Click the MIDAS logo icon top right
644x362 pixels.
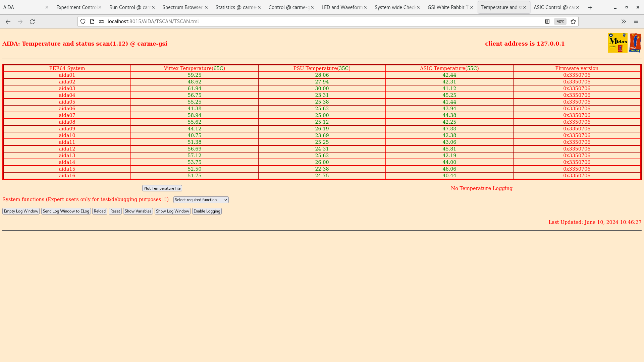(x=617, y=43)
